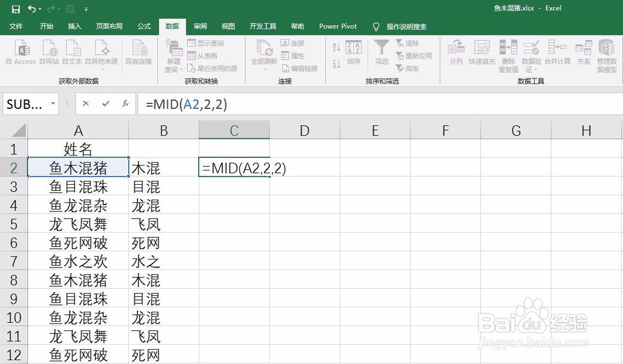This screenshot has height=364, width=623.
Task: Click cell B12 containing 死网
Action: coord(164,355)
